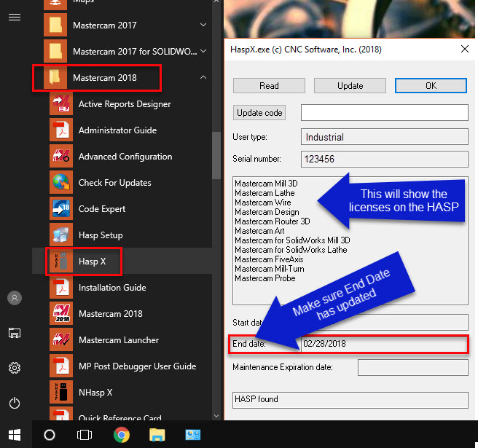Select Mastercam Art license entry
478x448 pixels.
[259, 231]
